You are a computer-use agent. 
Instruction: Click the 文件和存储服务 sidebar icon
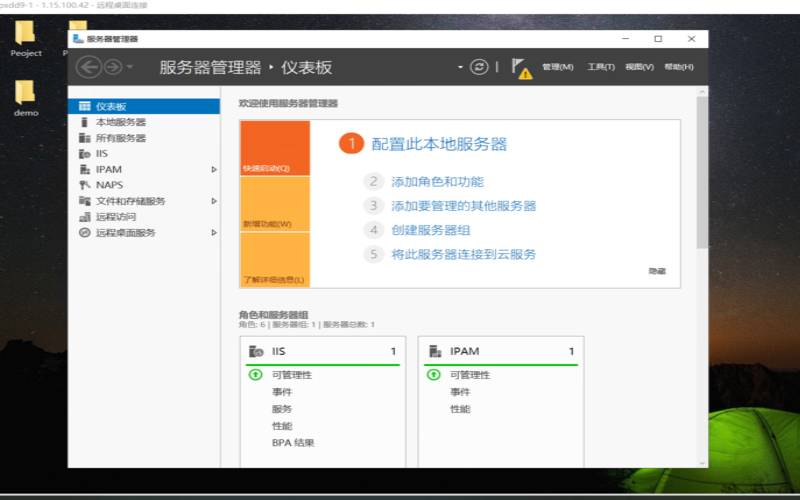click(85, 201)
